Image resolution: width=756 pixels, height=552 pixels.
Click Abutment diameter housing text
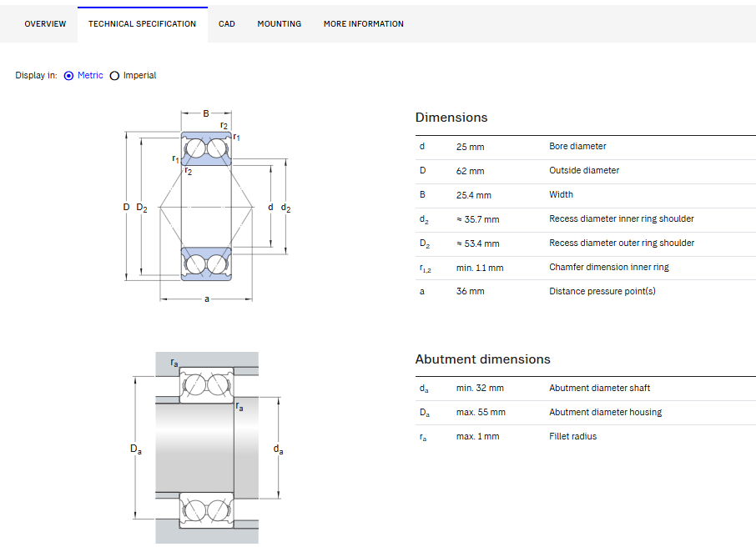tap(606, 412)
